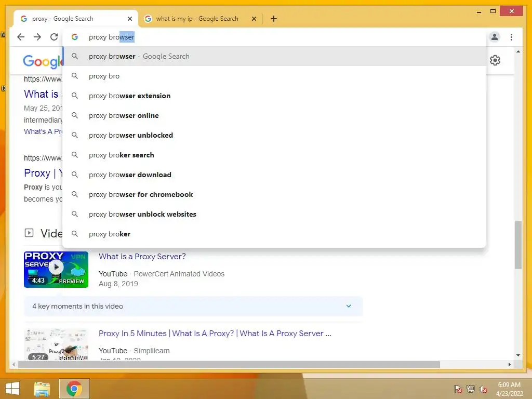This screenshot has height=399, width=532.
Task: Open 'What is a Proxy Server?' video link
Action: (x=142, y=257)
